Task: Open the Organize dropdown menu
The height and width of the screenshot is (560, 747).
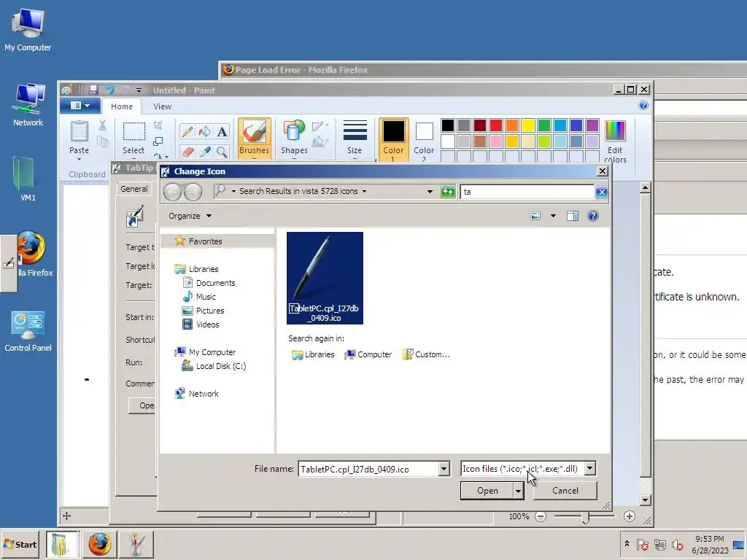Action: (190, 216)
